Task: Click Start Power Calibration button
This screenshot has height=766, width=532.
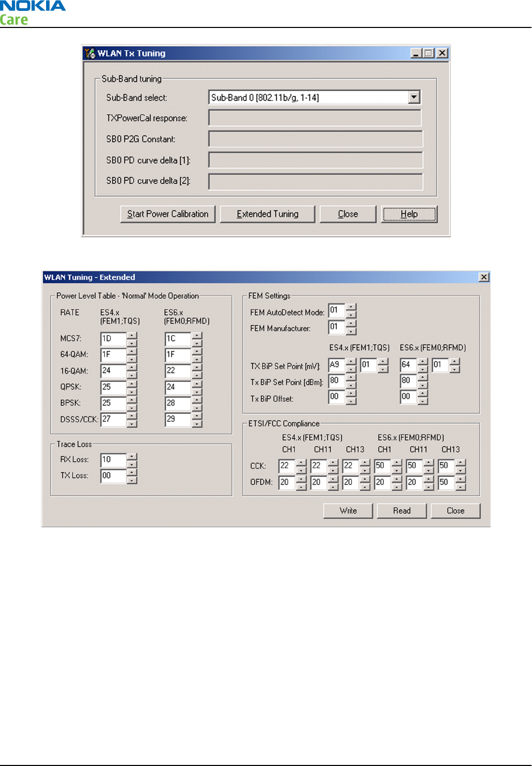Action: [x=168, y=214]
